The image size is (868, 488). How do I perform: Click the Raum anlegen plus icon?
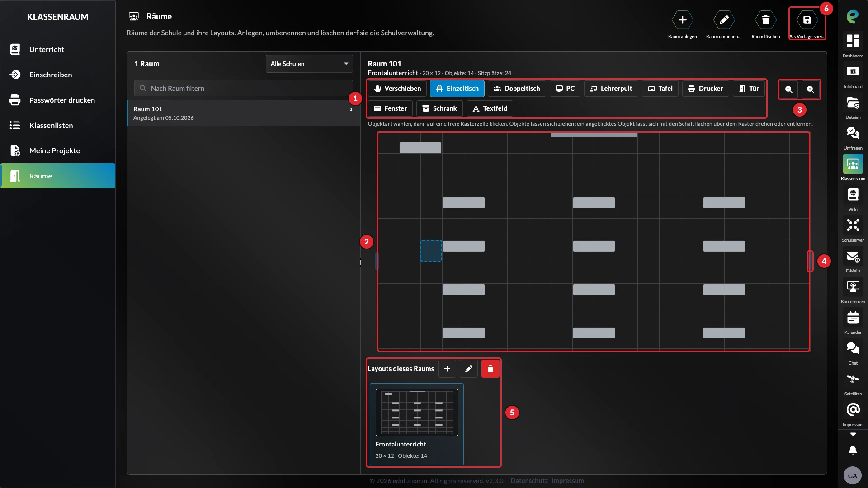[x=682, y=20]
